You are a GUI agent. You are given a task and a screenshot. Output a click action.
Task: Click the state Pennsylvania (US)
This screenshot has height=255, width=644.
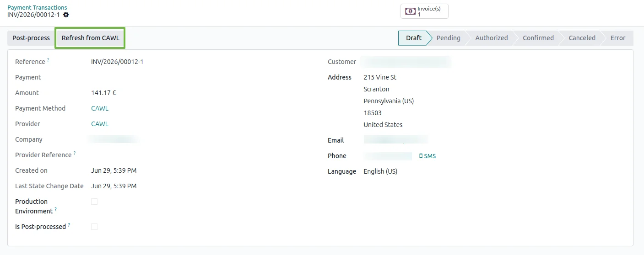pyautogui.click(x=389, y=101)
